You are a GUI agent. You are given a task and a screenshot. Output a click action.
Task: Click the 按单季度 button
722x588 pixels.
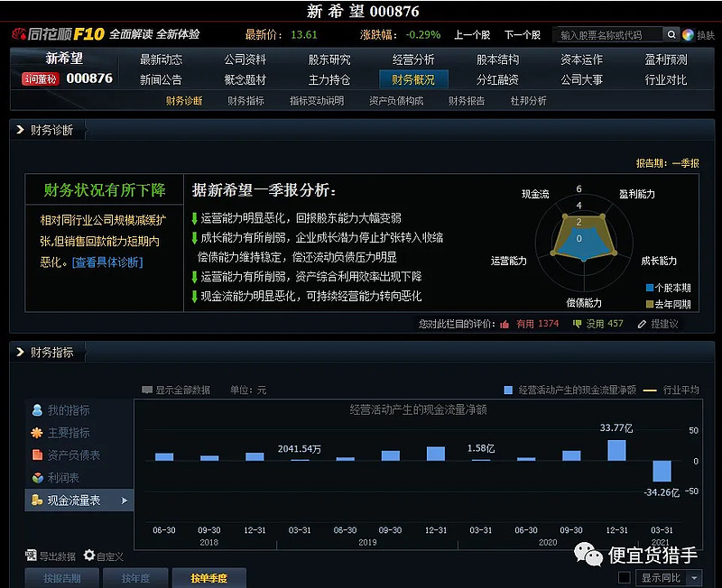pos(209,578)
